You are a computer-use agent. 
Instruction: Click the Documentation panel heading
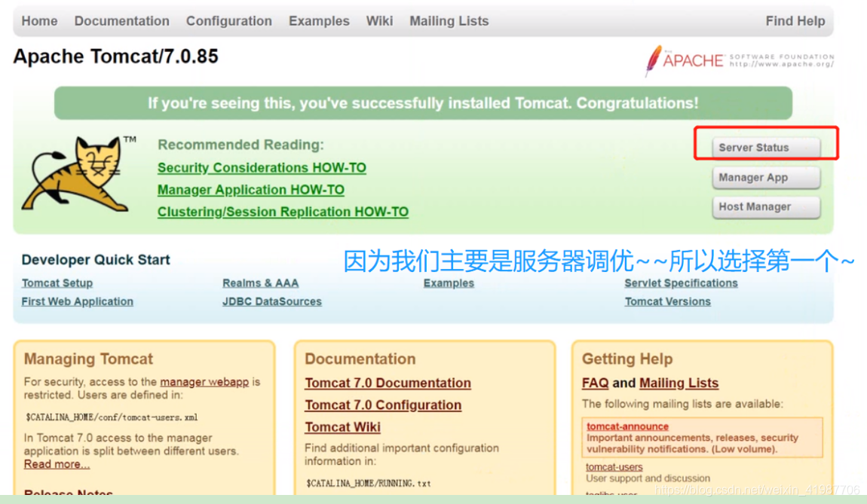tap(360, 359)
